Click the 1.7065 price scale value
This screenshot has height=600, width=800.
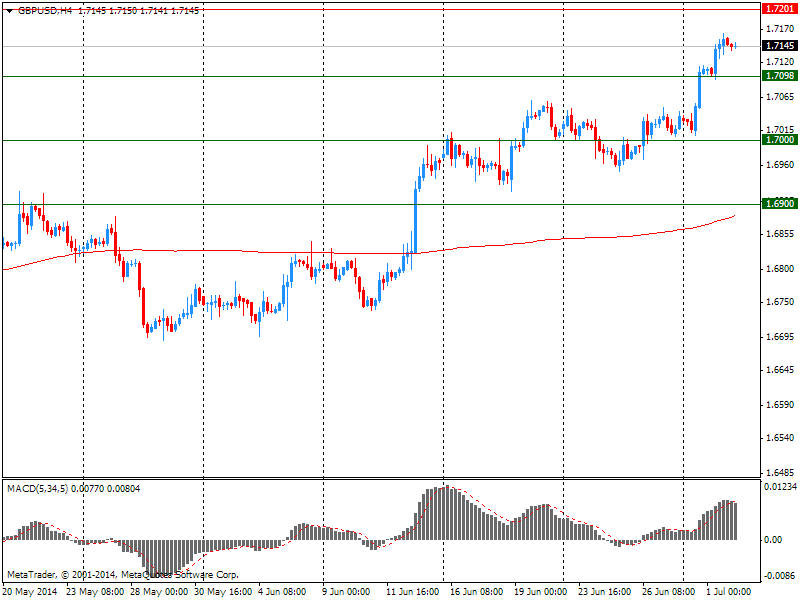click(x=780, y=96)
